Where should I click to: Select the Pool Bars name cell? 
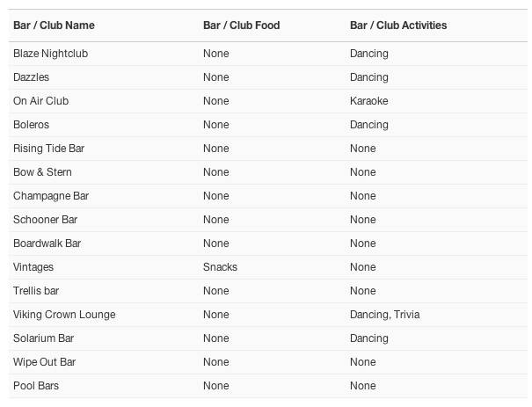pyautogui.click(x=36, y=386)
